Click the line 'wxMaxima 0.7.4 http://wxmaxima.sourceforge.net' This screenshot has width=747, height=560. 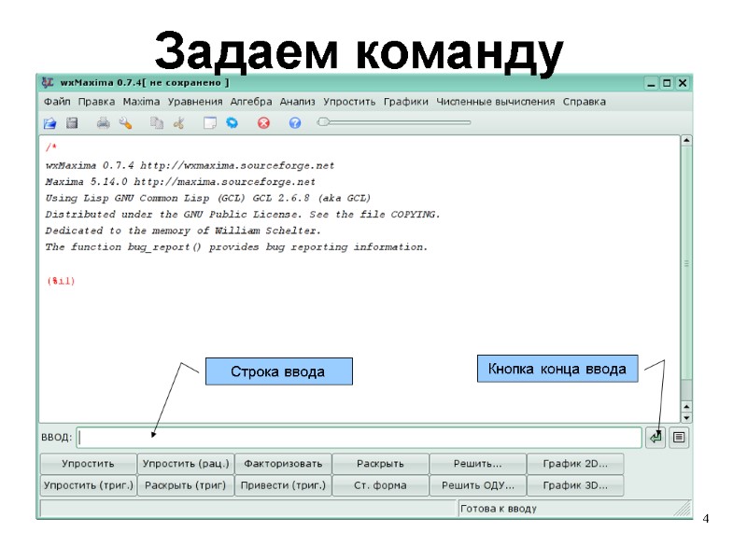click(190, 166)
